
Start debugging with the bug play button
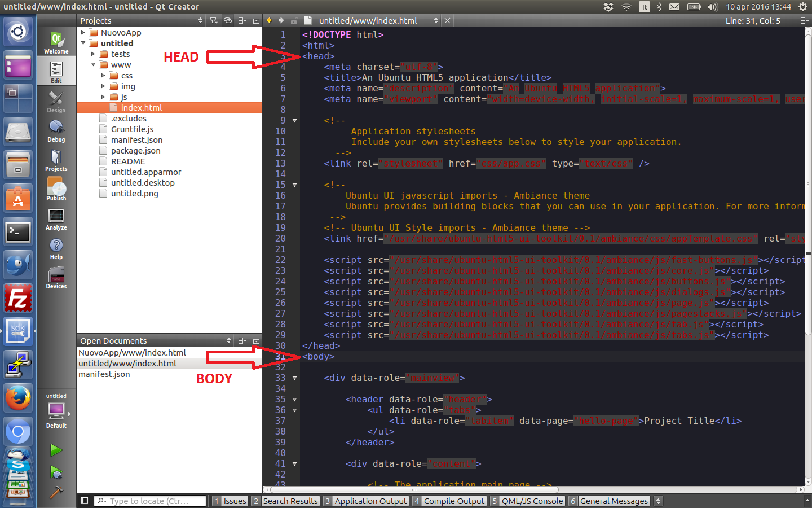tap(56, 471)
